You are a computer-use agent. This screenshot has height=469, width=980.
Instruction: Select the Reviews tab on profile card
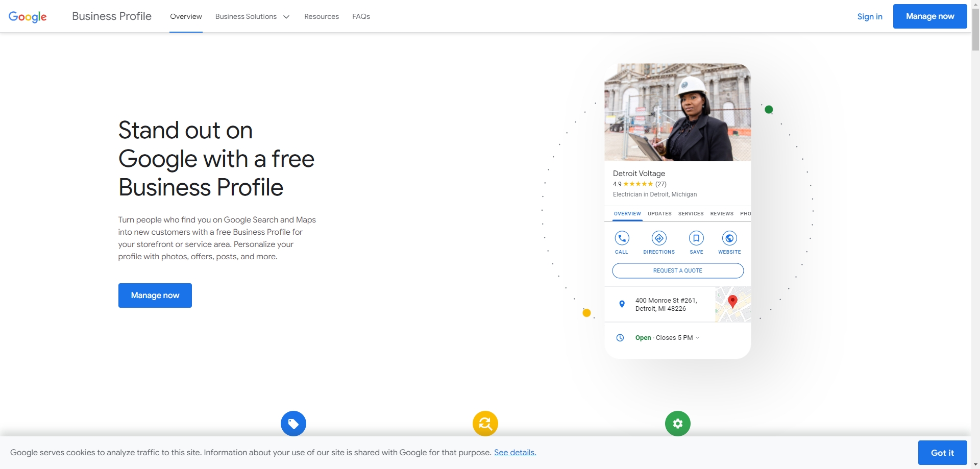(x=722, y=214)
